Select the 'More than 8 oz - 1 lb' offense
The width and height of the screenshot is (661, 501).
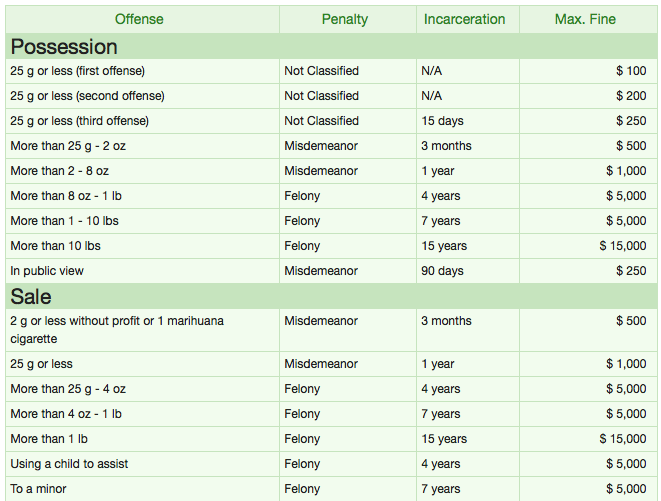pos(66,196)
